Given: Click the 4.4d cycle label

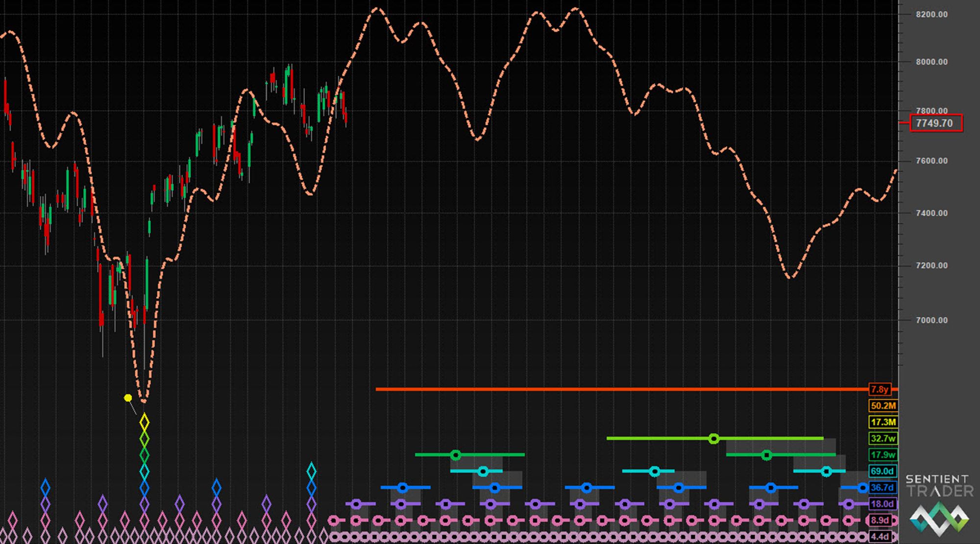Looking at the screenshot, I should coord(881,536).
